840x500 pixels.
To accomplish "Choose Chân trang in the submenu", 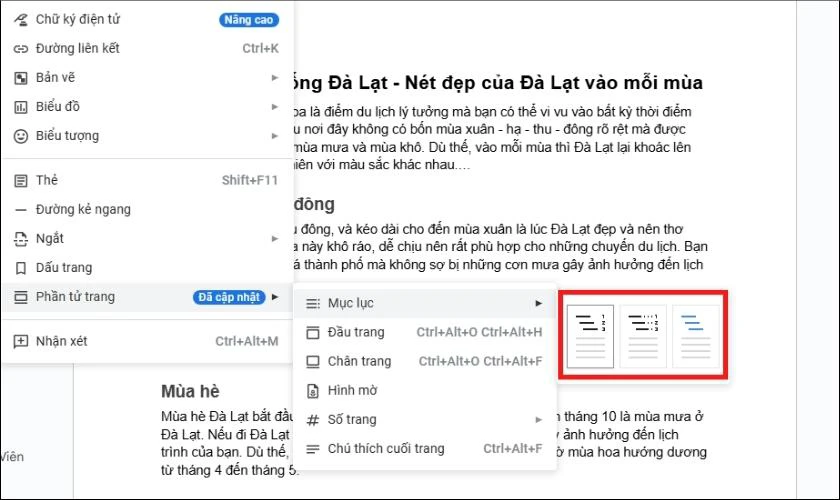I will [x=425, y=361].
